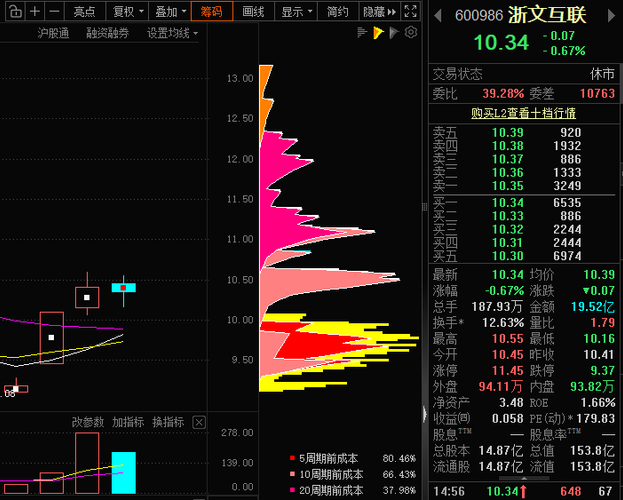The height and width of the screenshot is (500, 623).
Task: Click the 5周期前成本 red legend swatch
Action: pyautogui.click(x=292, y=458)
